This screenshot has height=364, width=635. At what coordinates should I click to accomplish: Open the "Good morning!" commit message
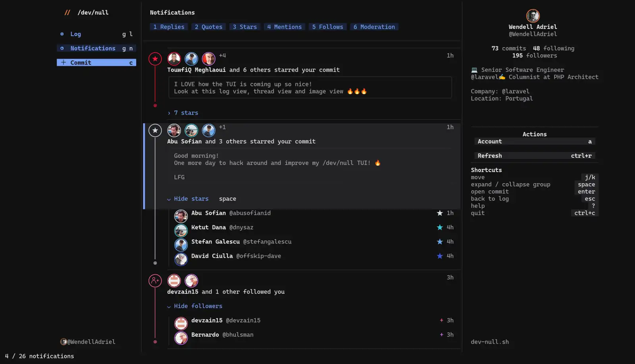tap(310, 167)
